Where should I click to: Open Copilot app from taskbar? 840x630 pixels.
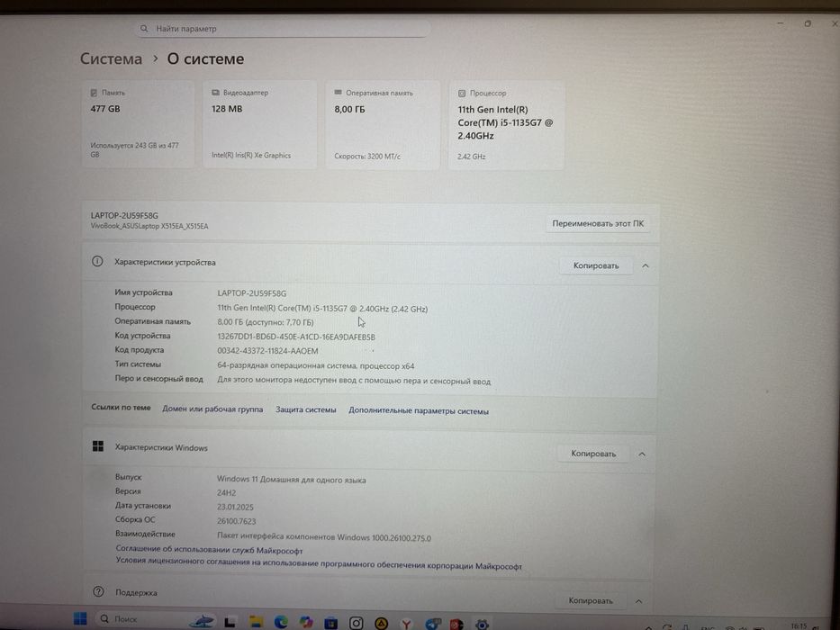306,622
